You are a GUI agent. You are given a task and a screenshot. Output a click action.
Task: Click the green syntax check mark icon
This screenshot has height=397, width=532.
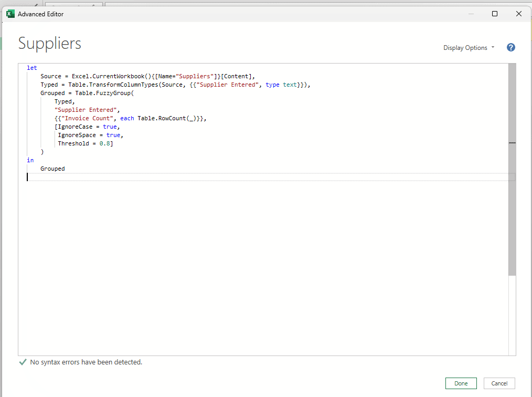pos(23,362)
